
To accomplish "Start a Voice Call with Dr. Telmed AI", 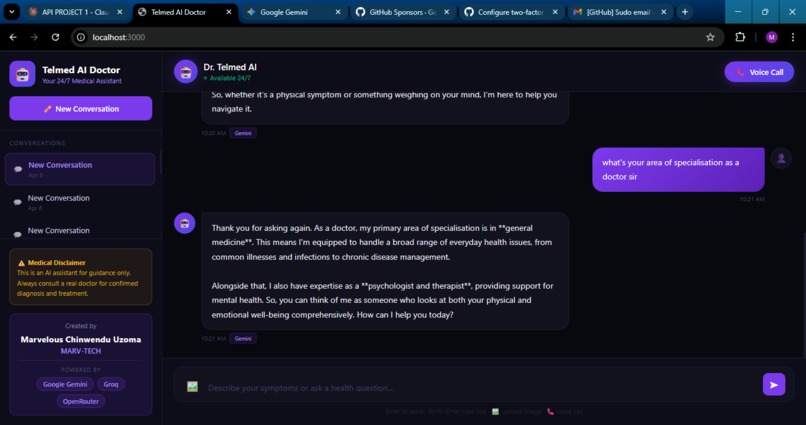I will point(759,72).
